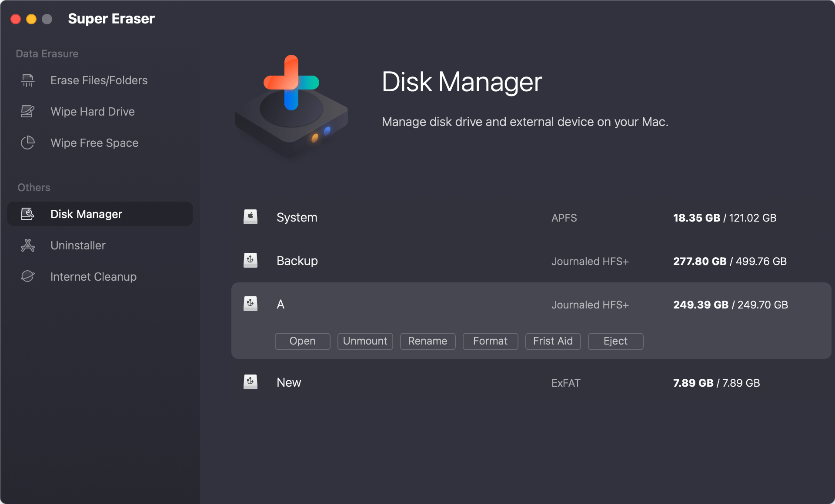Open Wipe Free Space via its pie icon
Image resolution: width=835 pixels, height=504 pixels.
point(27,143)
